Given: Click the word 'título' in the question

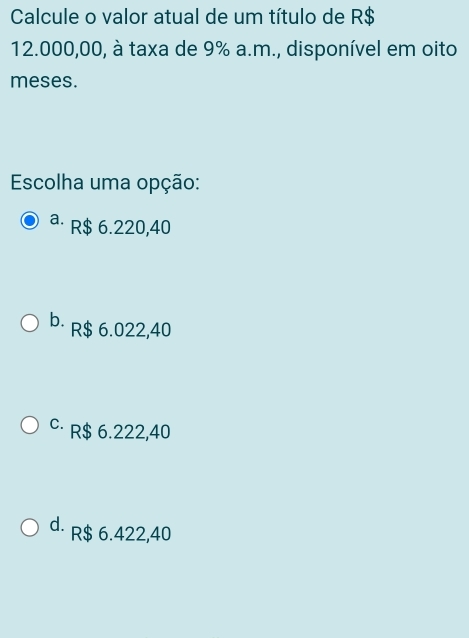Looking at the screenshot, I should pos(290,17).
